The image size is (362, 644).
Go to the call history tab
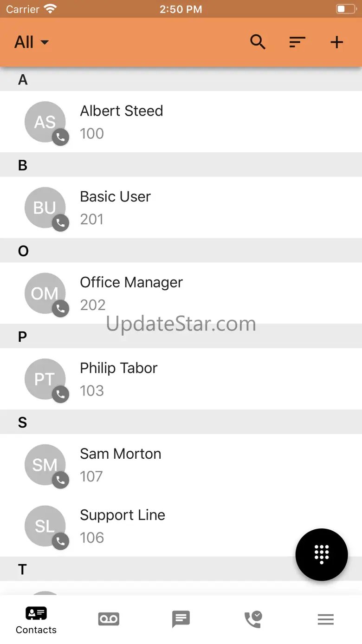pyautogui.click(x=253, y=619)
